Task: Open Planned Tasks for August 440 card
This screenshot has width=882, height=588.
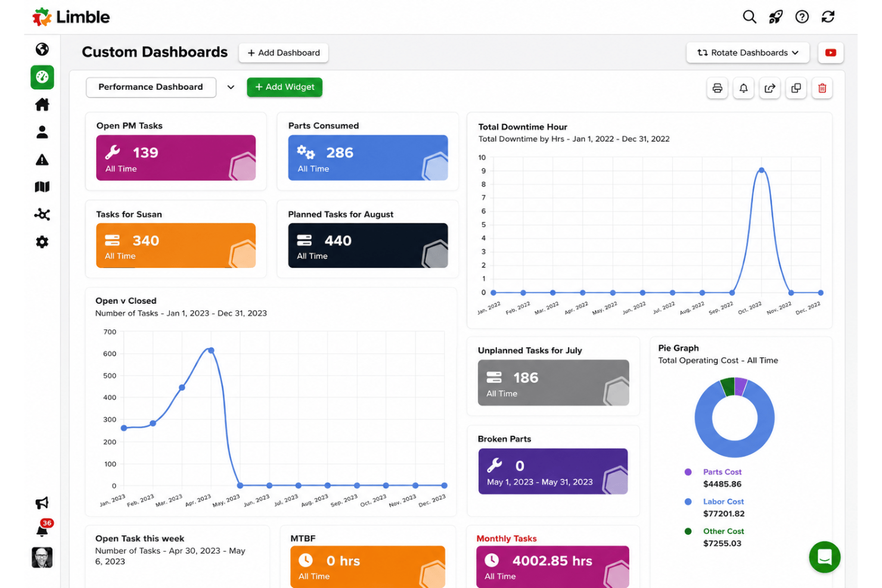Action: (368, 245)
